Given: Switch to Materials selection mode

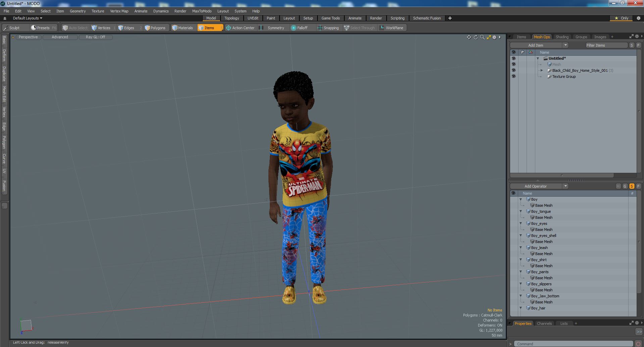Looking at the screenshot, I should coord(183,28).
